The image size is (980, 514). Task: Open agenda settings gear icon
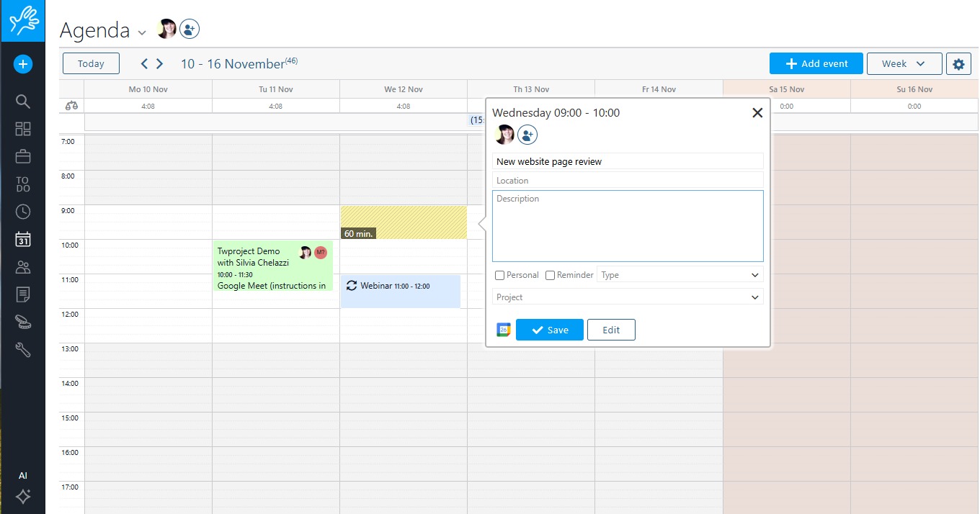[958, 64]
